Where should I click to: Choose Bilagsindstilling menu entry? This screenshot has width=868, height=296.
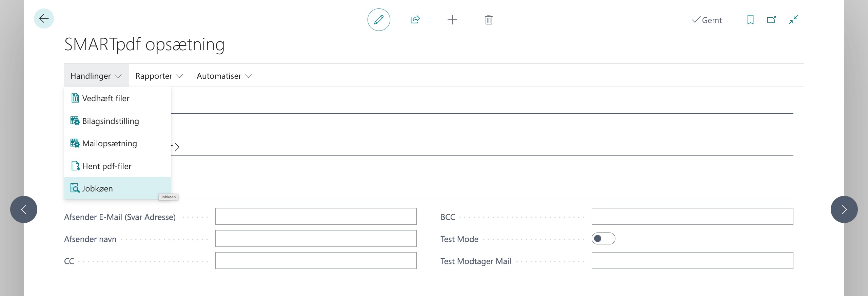(x=111, y=121)
